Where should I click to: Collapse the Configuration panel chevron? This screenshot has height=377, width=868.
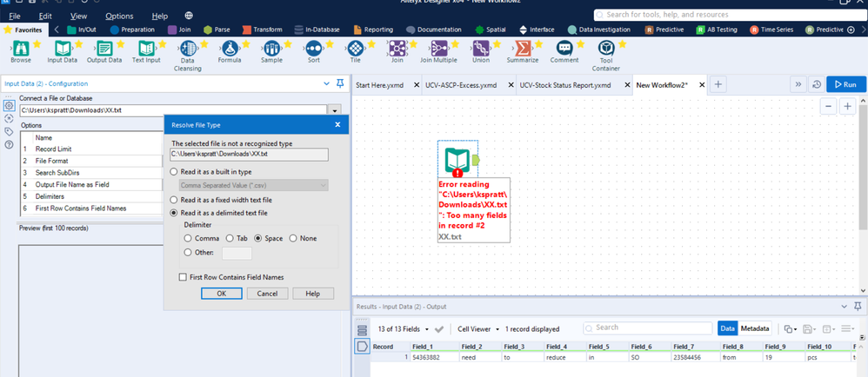(x=327, y=83)
